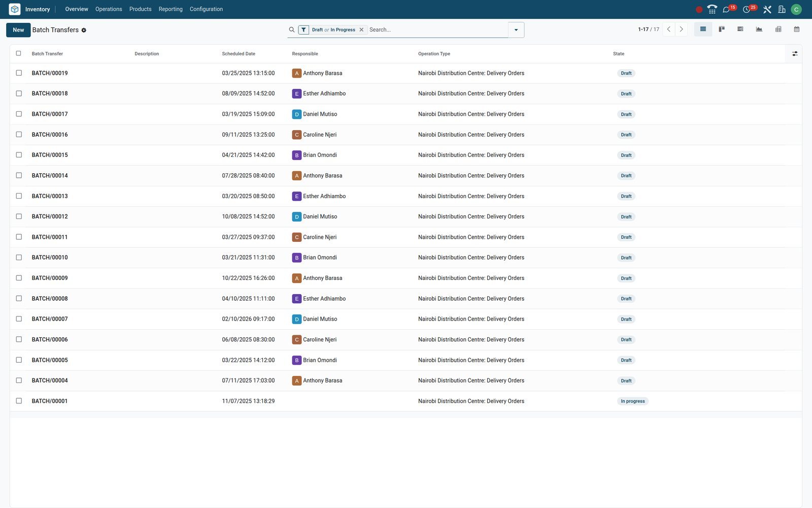The width and height of the screenshot is (812, 508).
Task: Tick the BATCH/00009 row checkbox
Action: (x=19, y=278)
